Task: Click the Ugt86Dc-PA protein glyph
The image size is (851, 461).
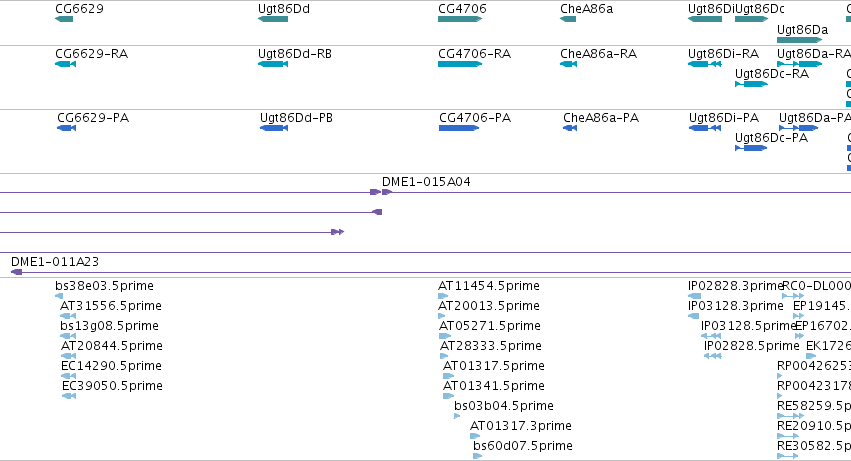Action: coord(751,148)
